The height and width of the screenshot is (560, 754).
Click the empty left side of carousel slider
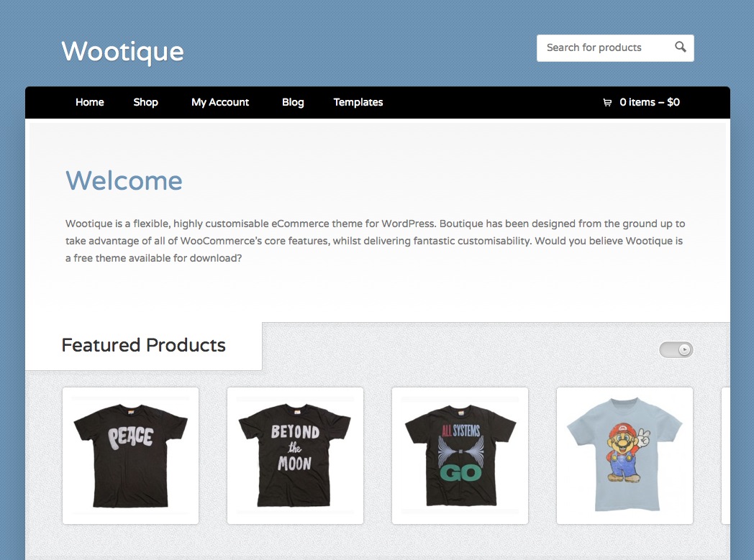(x=668, y=350)
